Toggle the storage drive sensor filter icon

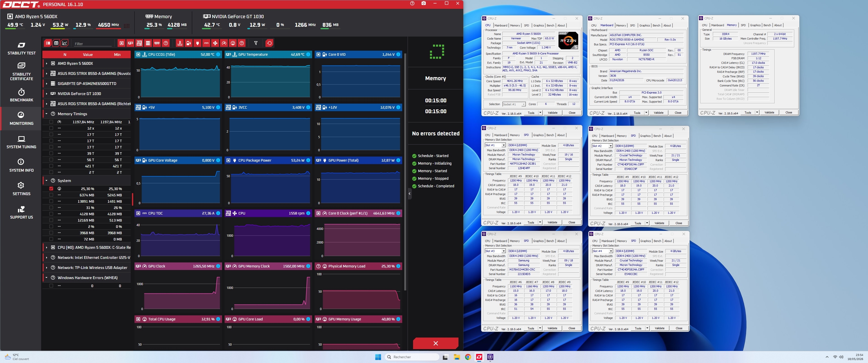pos(148,43)
